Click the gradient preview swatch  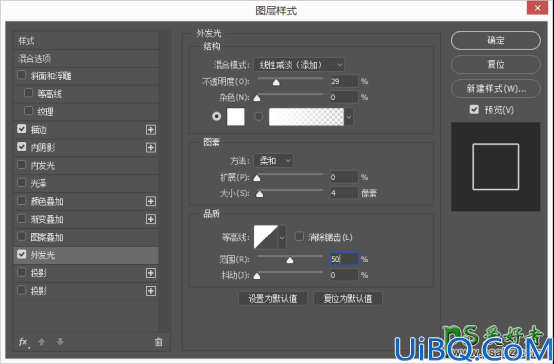[306, 117]
